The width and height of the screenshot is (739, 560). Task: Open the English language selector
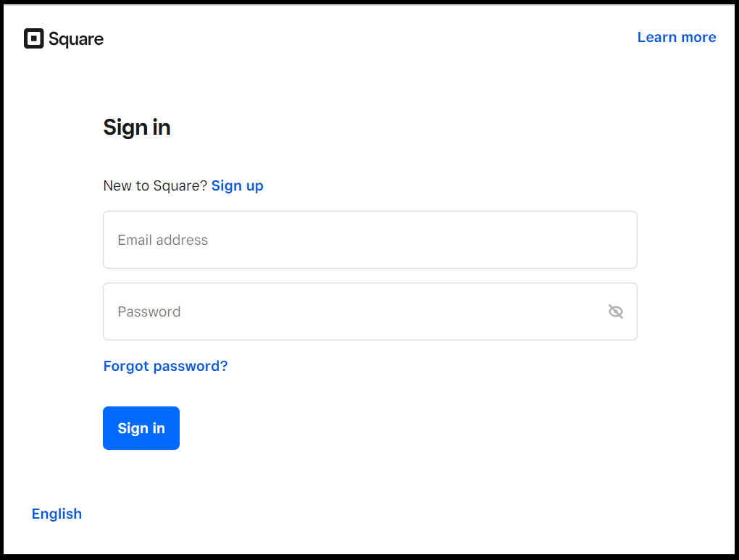click(x=57, y=514)
